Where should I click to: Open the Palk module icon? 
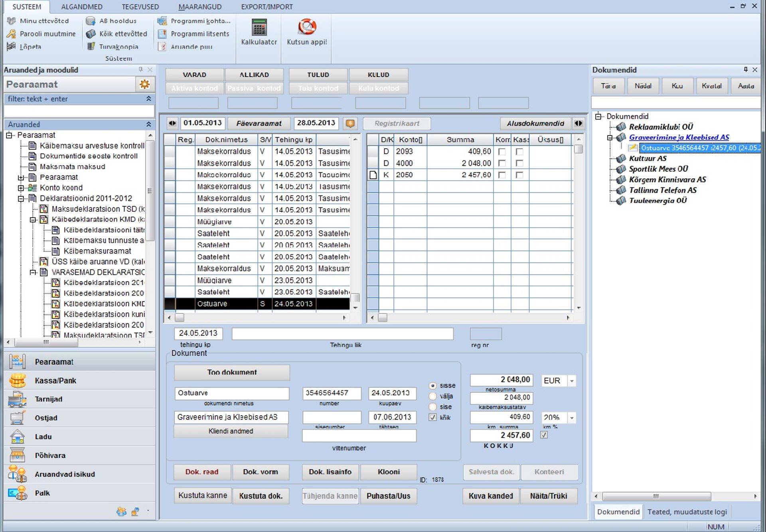(x=17, y=493)
